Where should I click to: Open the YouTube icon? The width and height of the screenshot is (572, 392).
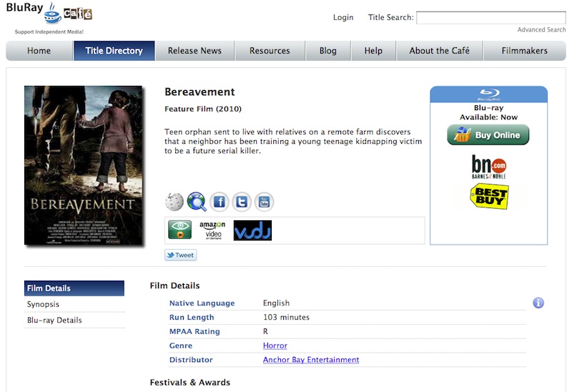(265, 202)
